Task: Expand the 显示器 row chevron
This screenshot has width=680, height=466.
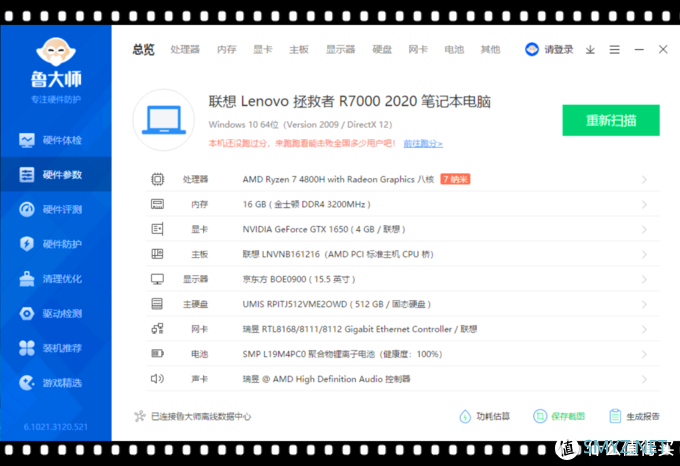Action: coord(644,280)
